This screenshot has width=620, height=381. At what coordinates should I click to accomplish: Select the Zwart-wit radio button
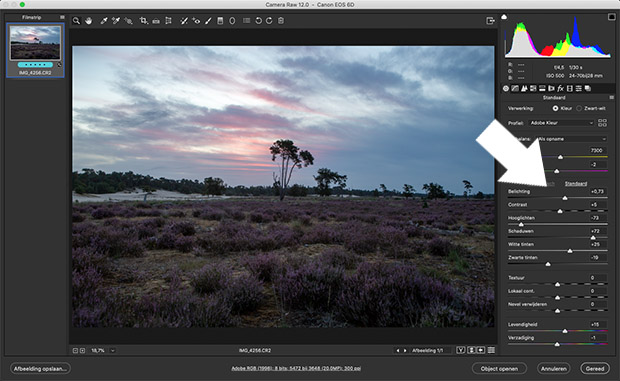(579, 108)
